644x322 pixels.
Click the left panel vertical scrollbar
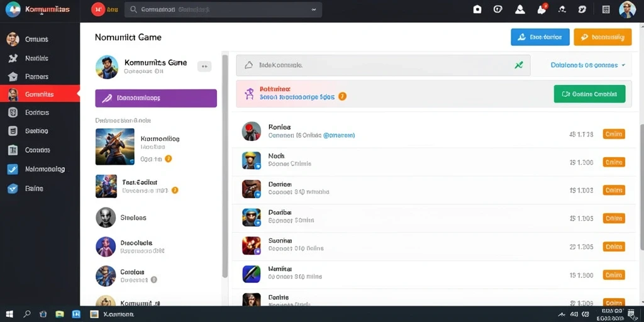[225, 166]
